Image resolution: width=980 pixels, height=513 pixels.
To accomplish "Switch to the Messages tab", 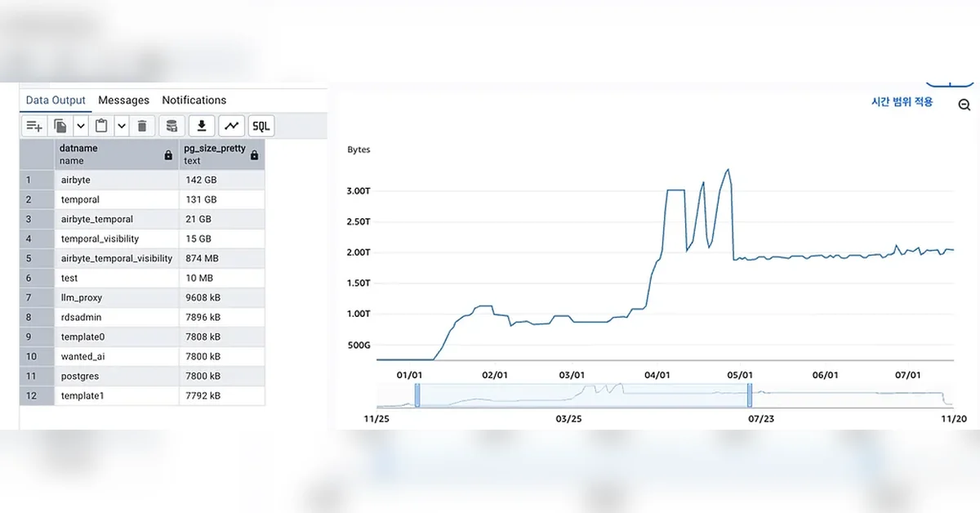I will (123, 100).
